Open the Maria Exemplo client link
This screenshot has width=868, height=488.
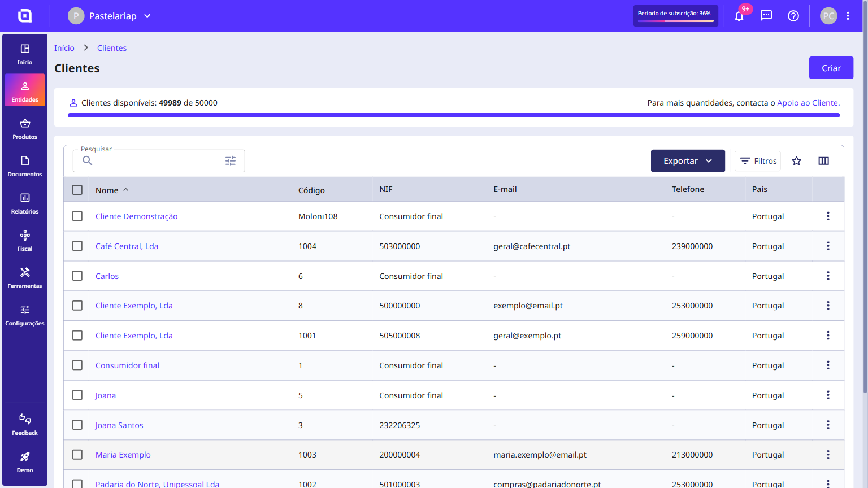click(x=123, y=455)
